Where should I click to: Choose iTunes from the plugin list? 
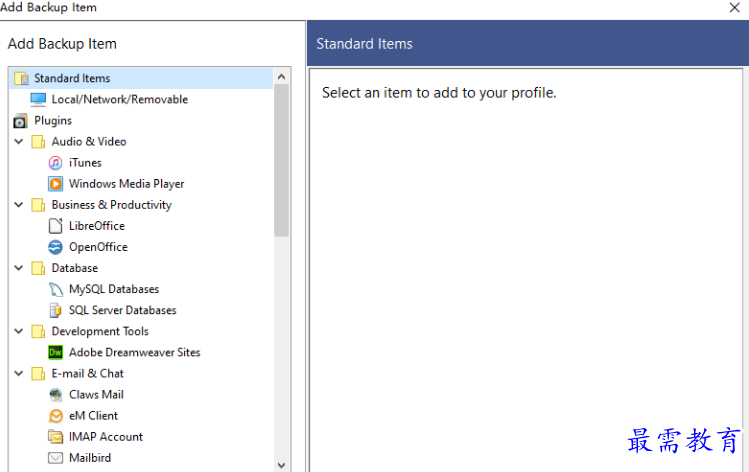[x=85, y=163]
